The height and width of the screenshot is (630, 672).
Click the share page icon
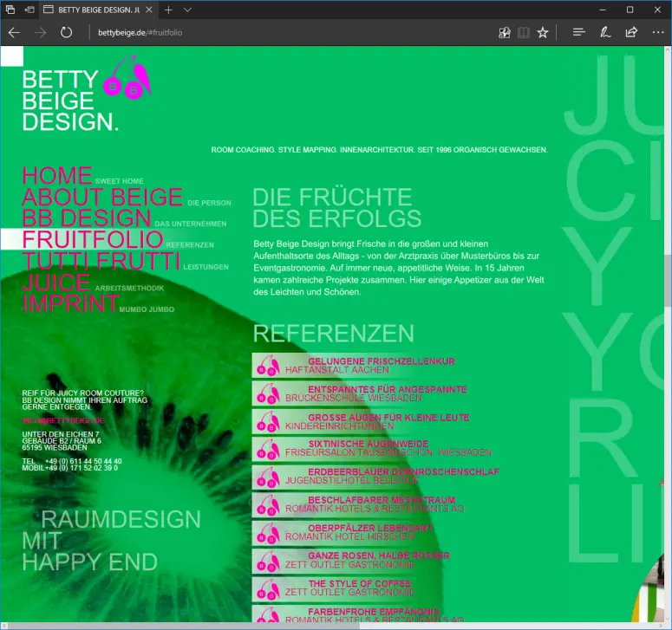pos(631,33)
